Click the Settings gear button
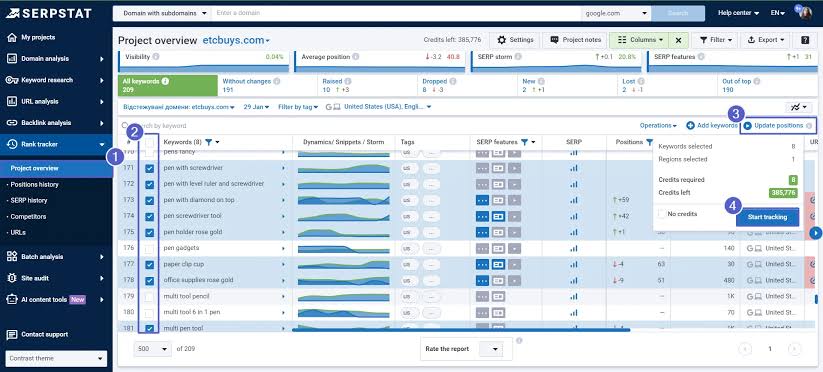The image size is (823, 372). (x=514, y=40)
